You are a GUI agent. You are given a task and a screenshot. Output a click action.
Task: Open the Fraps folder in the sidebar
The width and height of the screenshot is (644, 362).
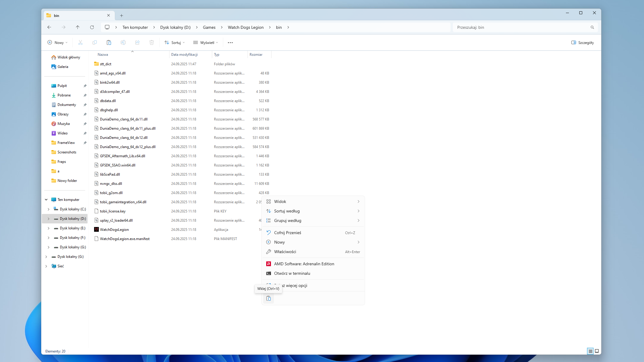[x=59, y=162]
